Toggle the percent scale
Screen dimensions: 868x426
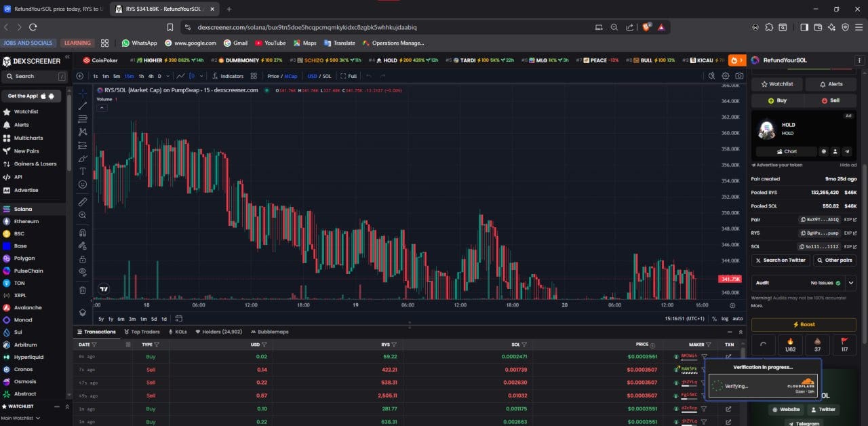[x=714, y=319]
